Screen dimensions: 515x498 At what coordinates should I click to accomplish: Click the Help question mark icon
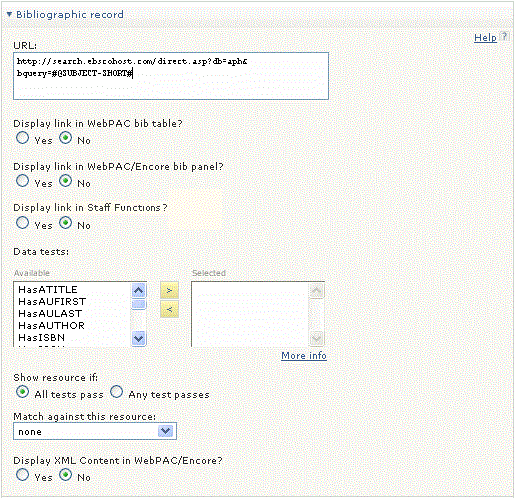click(x=504, y=36)
